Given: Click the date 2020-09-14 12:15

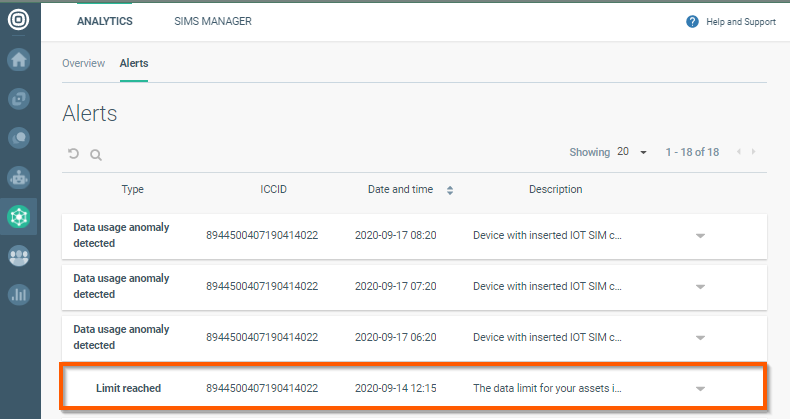Looking at the screenshot, I should click(x=396, y=388).
